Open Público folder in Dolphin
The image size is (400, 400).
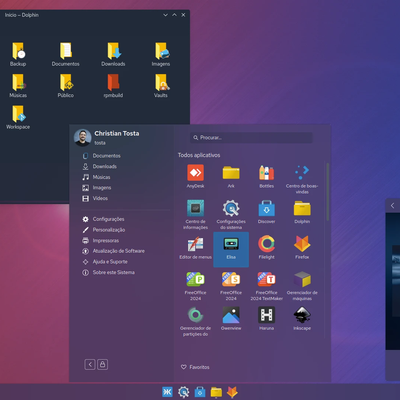pyautogui.click(x=66, y=86)
